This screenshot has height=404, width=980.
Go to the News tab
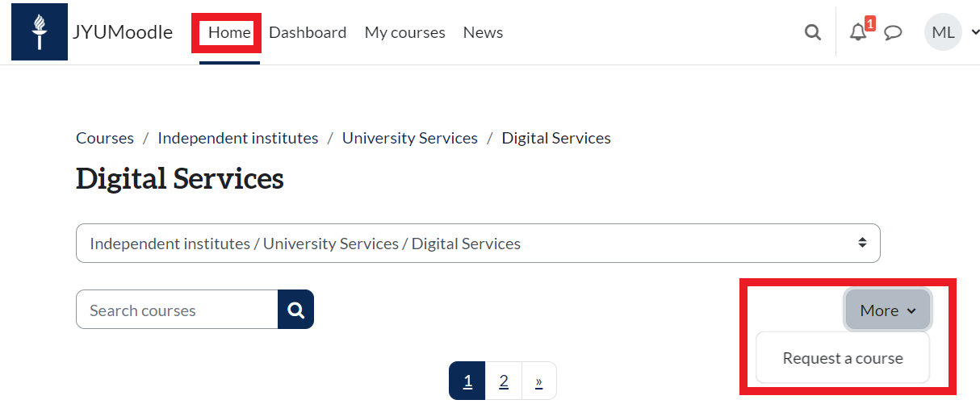(483, 33)
